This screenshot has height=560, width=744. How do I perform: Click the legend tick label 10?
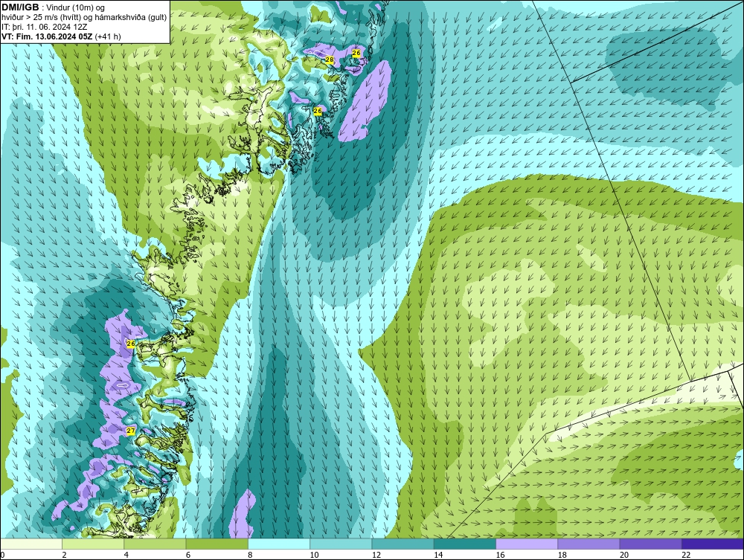[314, 555]
